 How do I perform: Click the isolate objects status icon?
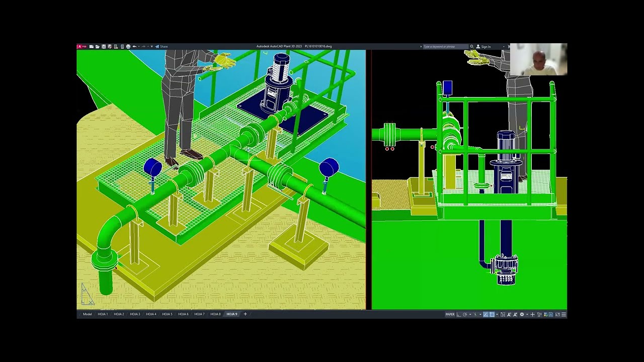(x=539, y=314)
